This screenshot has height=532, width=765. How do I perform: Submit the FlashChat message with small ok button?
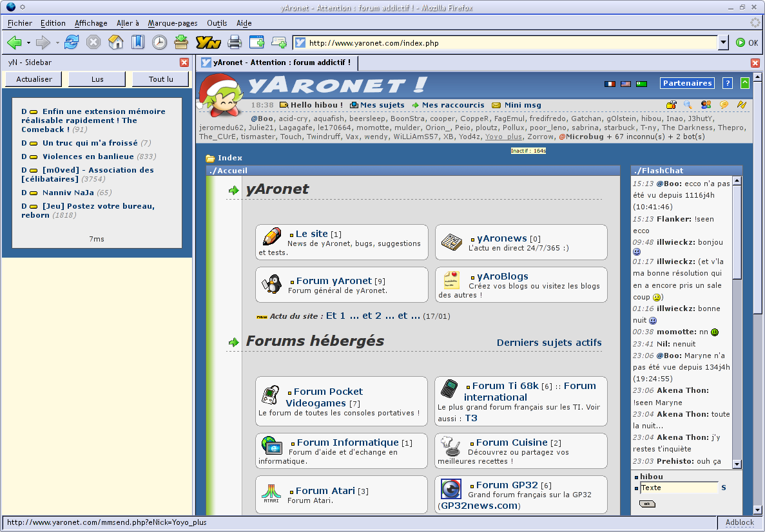(x=647, y=503)
